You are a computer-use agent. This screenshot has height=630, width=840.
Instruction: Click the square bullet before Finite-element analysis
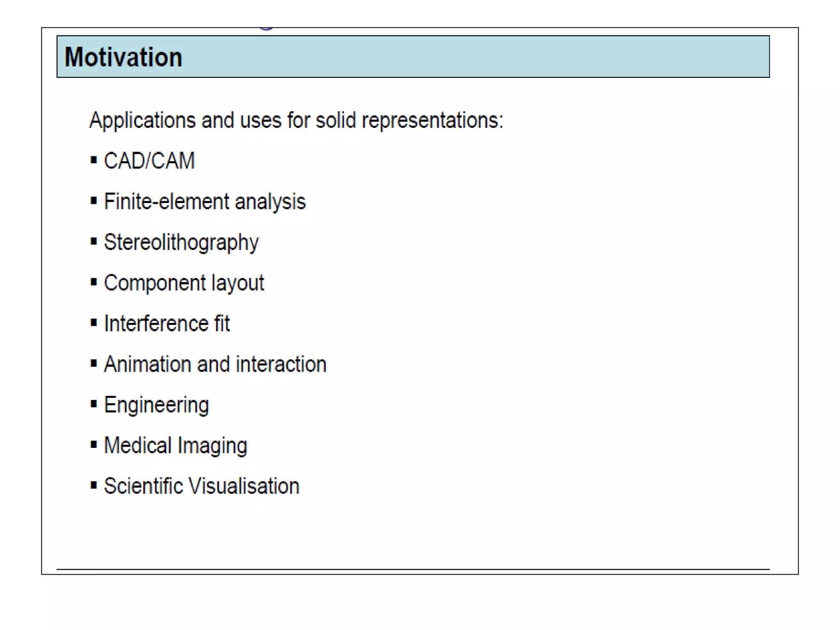click(94, 201)
